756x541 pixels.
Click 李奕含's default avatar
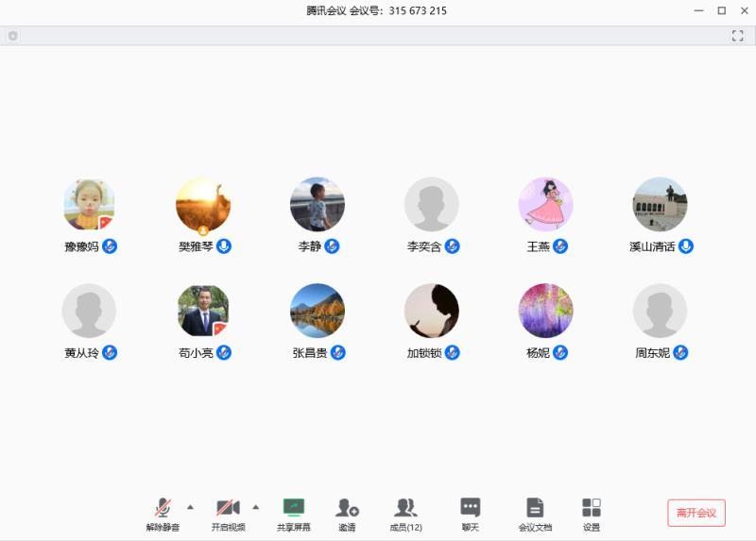(432, 204)
